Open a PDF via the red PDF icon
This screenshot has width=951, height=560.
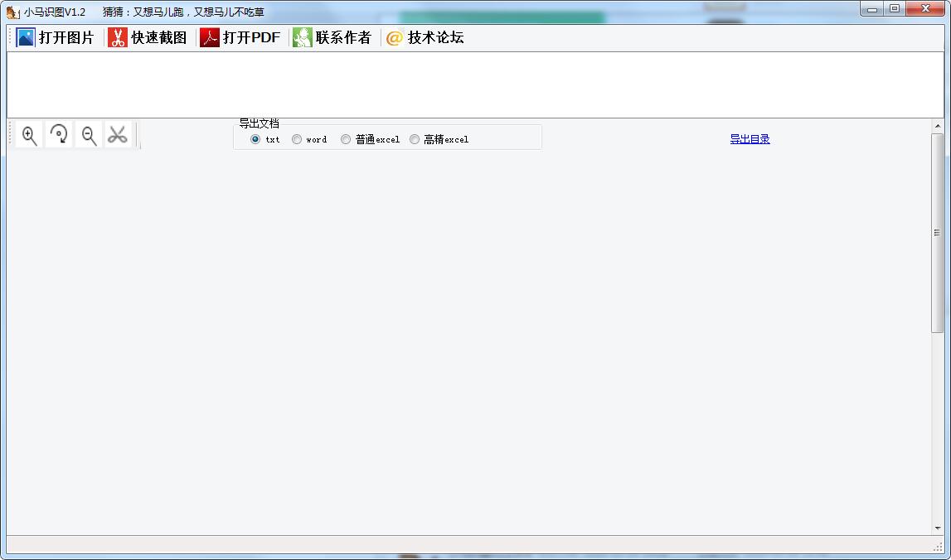(x=240, y=36)
